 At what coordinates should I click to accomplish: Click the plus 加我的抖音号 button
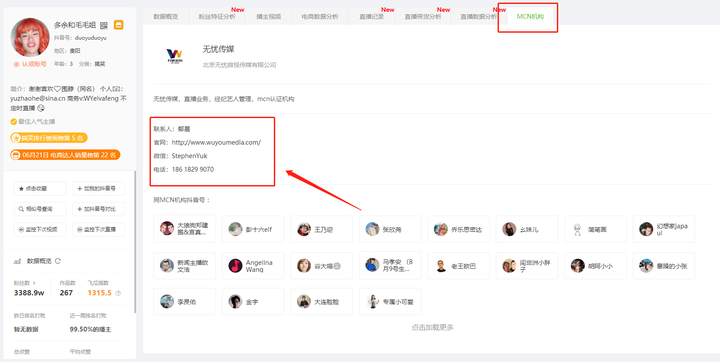98,188
